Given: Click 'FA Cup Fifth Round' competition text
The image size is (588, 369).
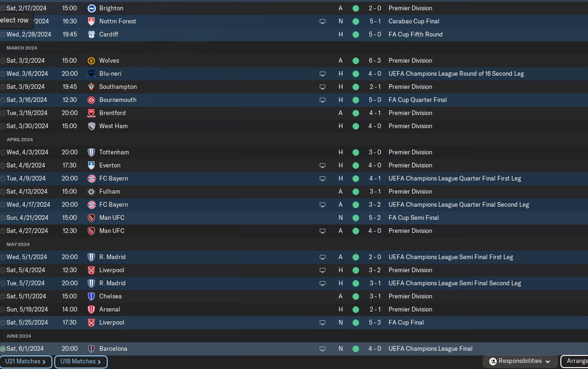Looking at the screenshot, I should [x=415, y=34].
